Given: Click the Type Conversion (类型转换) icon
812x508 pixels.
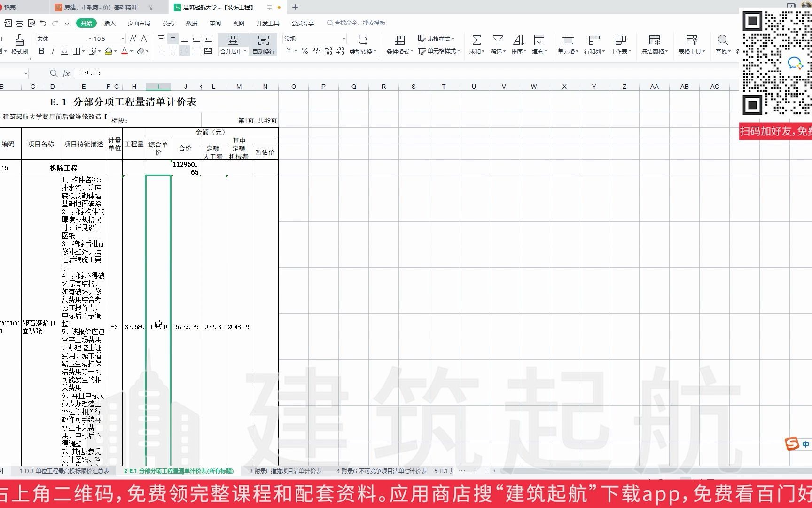Looking at the screenshot, I should 362,40.
